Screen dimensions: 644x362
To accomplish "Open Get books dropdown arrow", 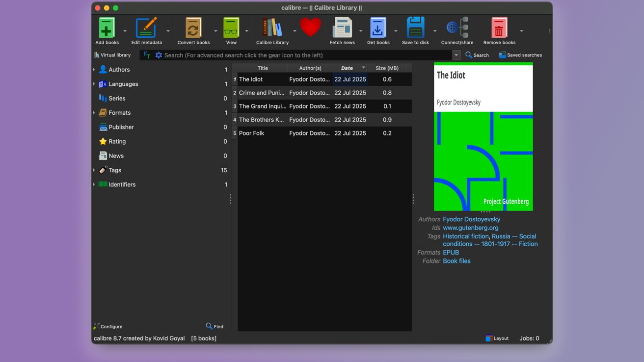I will [396, 31].
